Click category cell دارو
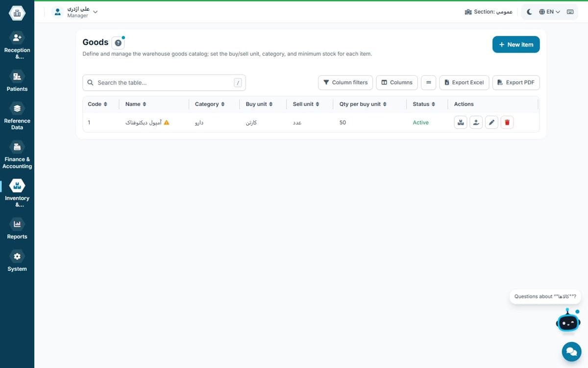Image resolution: width=588 pixels, height=368 pixels. point(199,123)
